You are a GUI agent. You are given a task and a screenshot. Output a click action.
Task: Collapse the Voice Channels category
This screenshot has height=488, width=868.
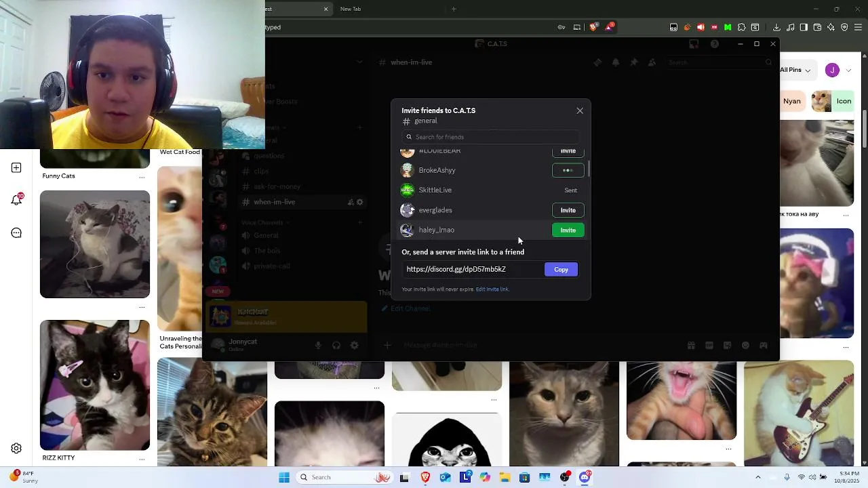(264, 222)
